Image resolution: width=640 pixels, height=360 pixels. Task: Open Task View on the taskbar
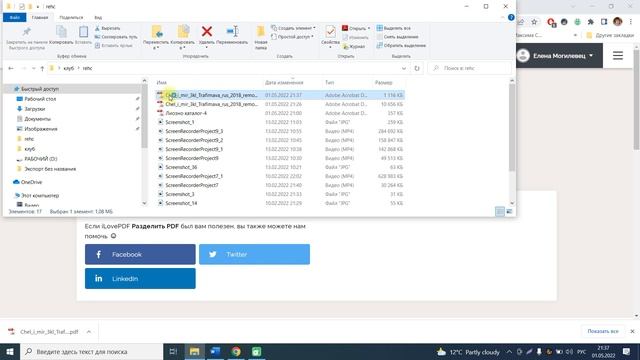pos(173,351)
